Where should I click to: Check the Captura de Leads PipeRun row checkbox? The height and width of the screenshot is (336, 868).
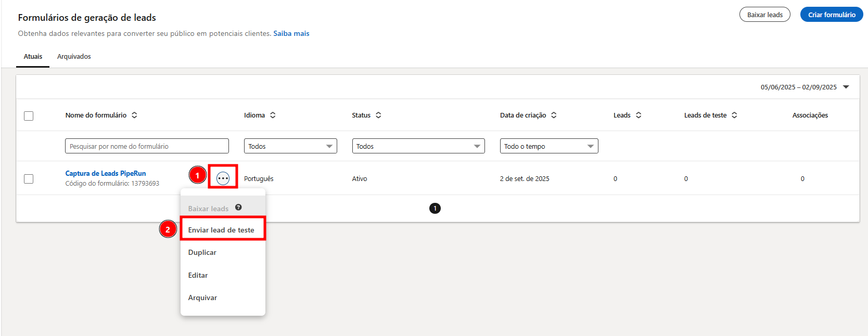tap(29, 179)
